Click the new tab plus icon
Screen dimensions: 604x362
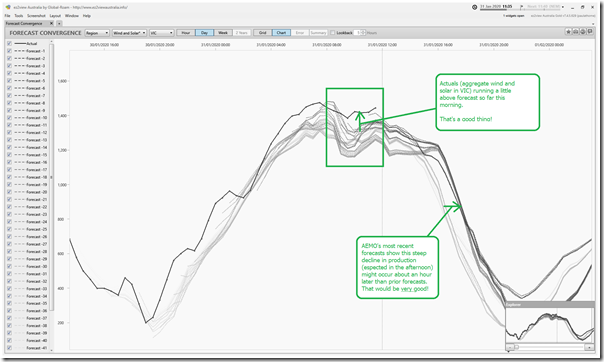click(59, 23)
